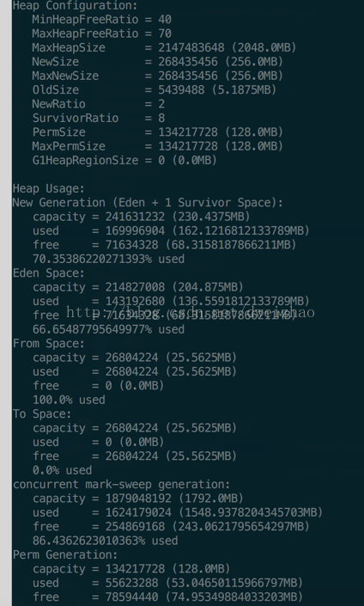Select the SurvivorRatio = 8 line
The image size is (364, 606).
click(99, 118)
